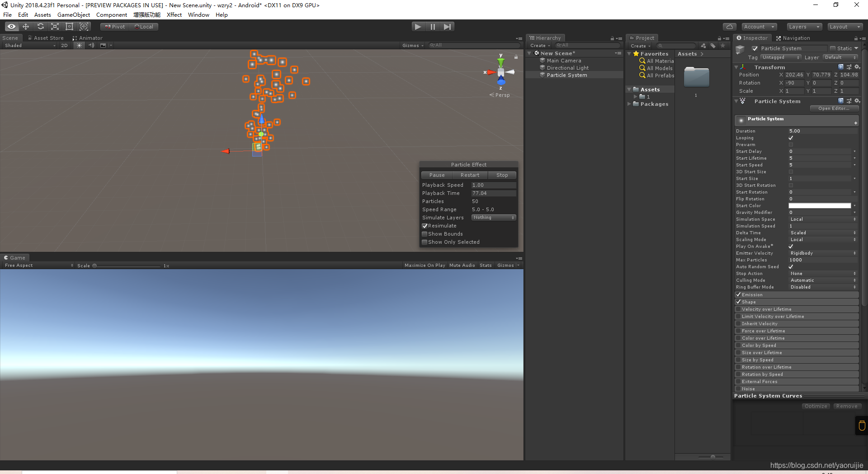The width and height of the screenshot is (868, 474).
Task: Select the Scale tool
Action: coord(55,27)
